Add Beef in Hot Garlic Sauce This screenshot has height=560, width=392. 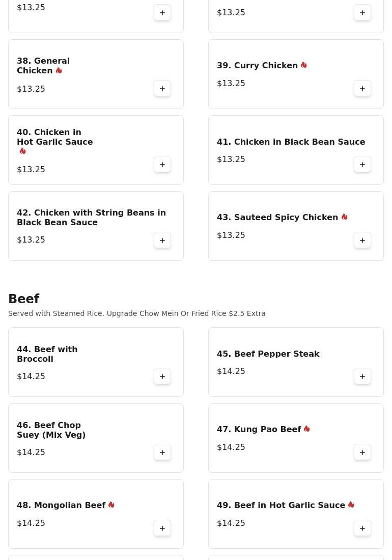[362, 528]
